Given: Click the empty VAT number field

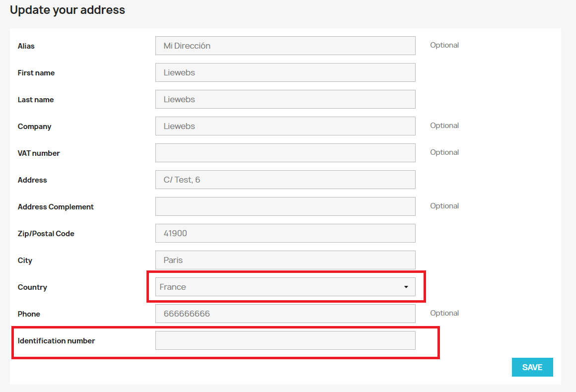Looking at the screenshot, I should coord(286,153).
